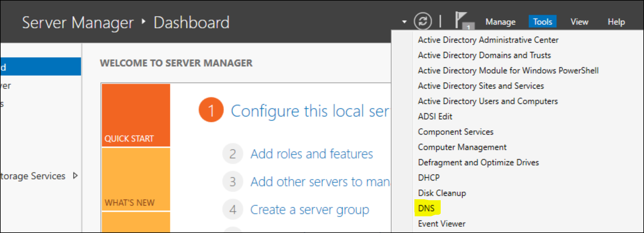Click the refresh icon in header

pos(423,21)
